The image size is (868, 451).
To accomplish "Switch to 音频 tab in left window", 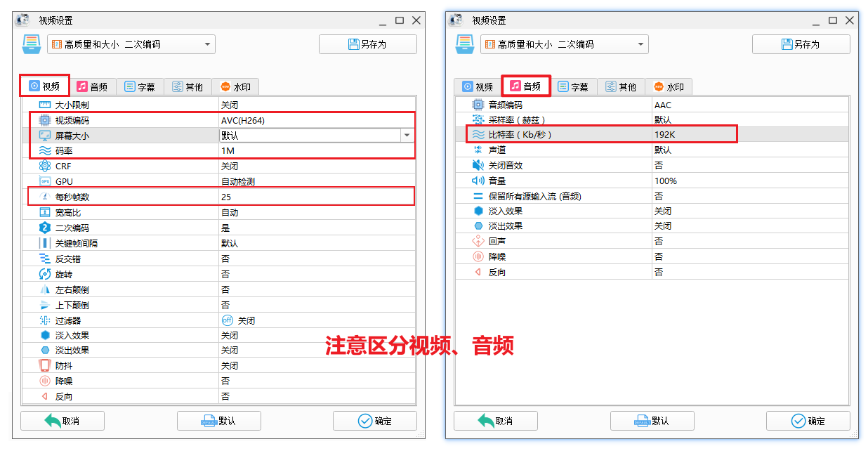I will point(92,87).
